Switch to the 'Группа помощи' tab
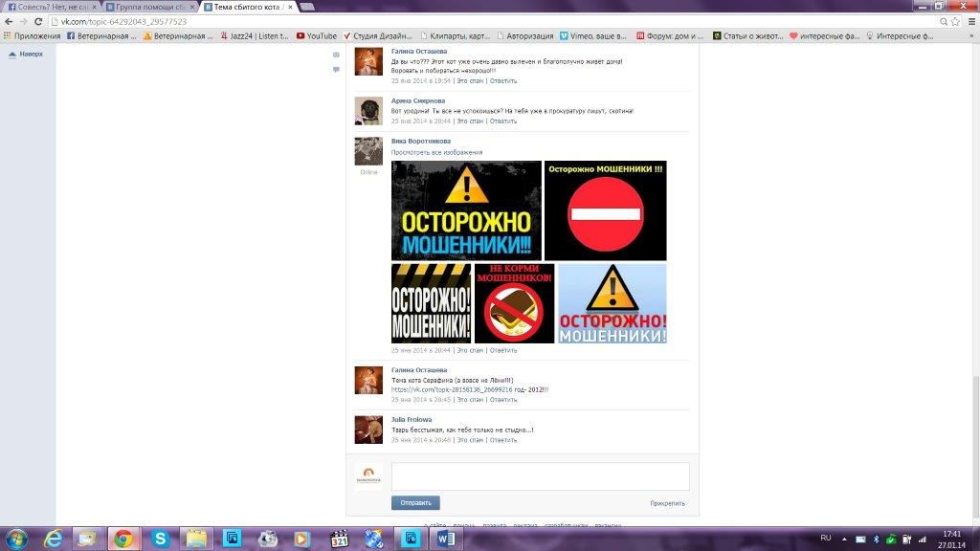 pos(148,7)
